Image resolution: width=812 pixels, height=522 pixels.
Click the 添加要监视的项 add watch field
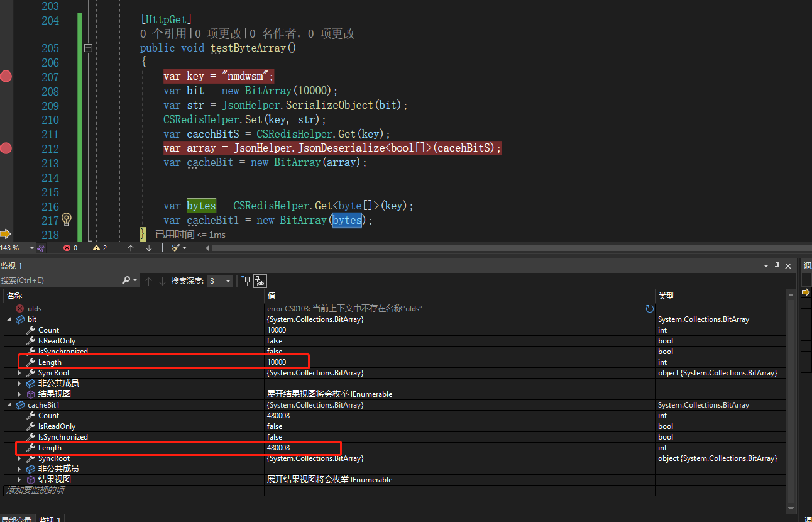(x=133, y=490)
